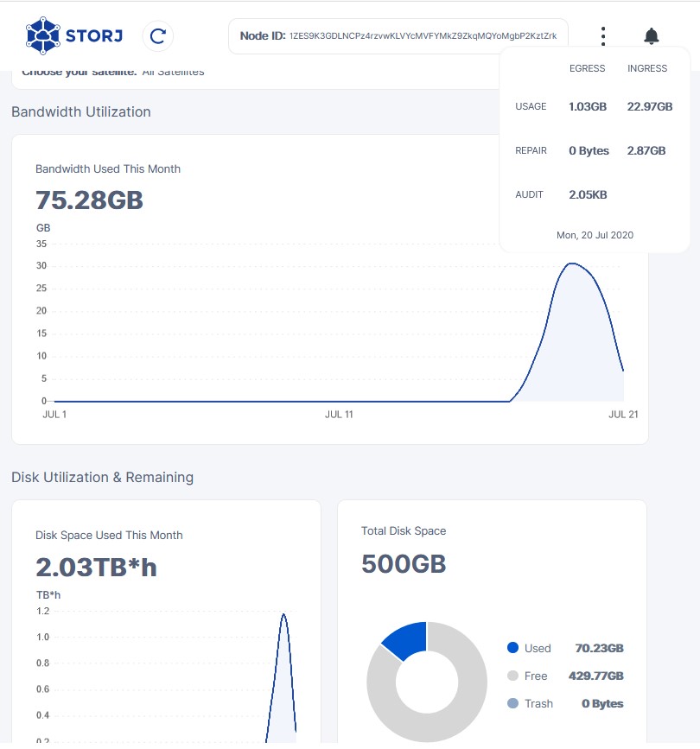Open the All Satellites selector

coord(173,72)
